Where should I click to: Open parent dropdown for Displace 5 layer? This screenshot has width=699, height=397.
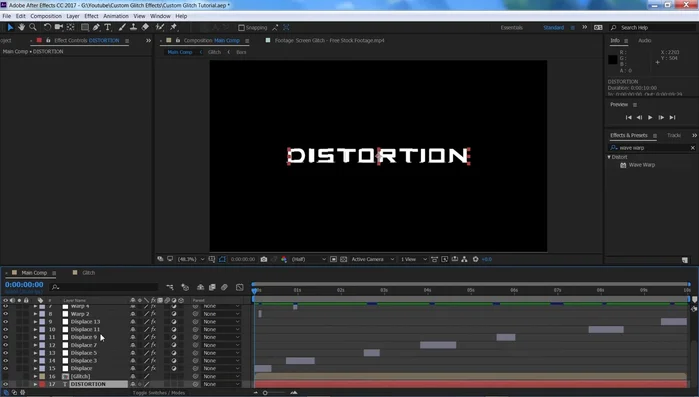coord(222,353)
